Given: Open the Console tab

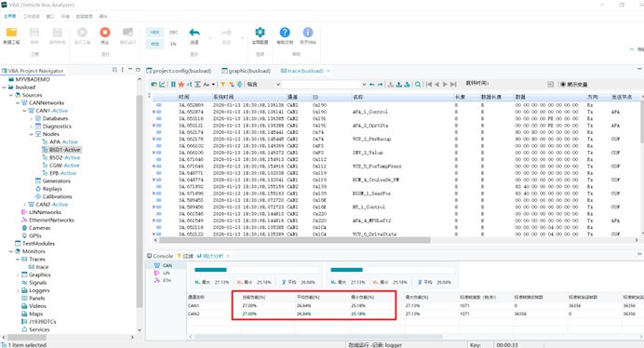Looking at the screenshot, I should [160, 256].
